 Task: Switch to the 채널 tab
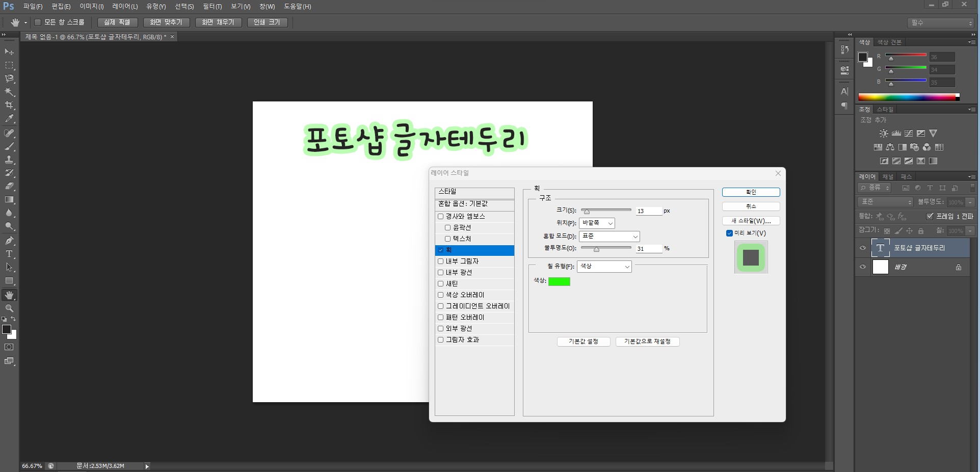(x=888, y=177)
